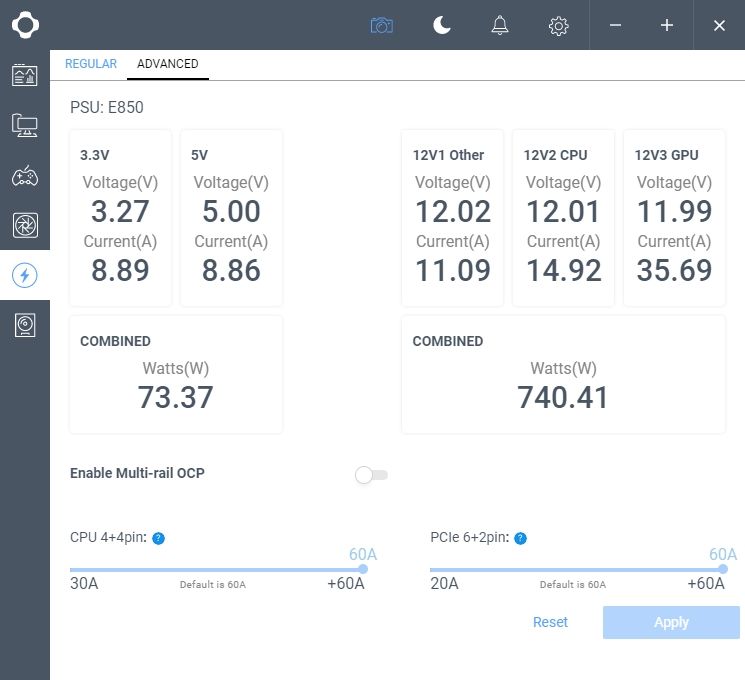The height and width of the screenshot is (680, 745).
Task: Open the notifications bell
Action: coord(499,25)
